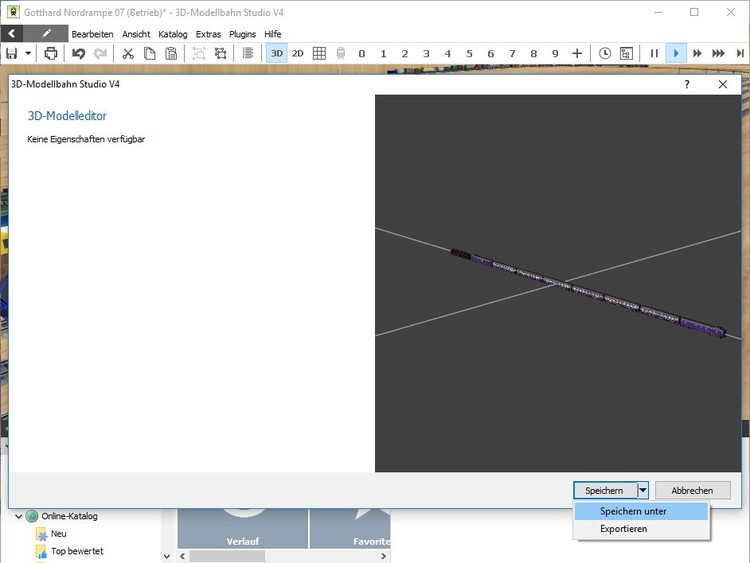Open the Extras menu
This screenshot has width=750, height=563.
click(208, 34)
